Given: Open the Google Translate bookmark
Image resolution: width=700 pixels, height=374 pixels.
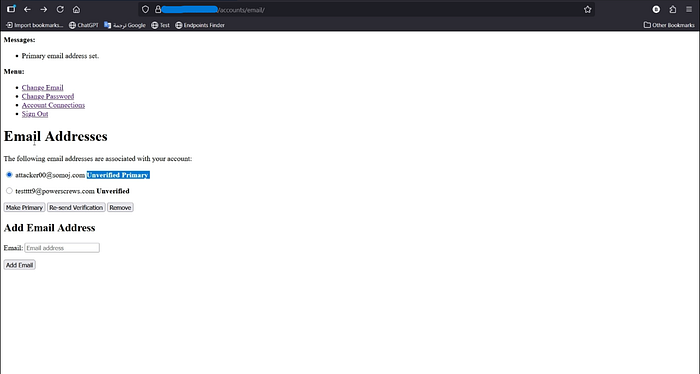Looking at the screenshot, I should 125,25.
